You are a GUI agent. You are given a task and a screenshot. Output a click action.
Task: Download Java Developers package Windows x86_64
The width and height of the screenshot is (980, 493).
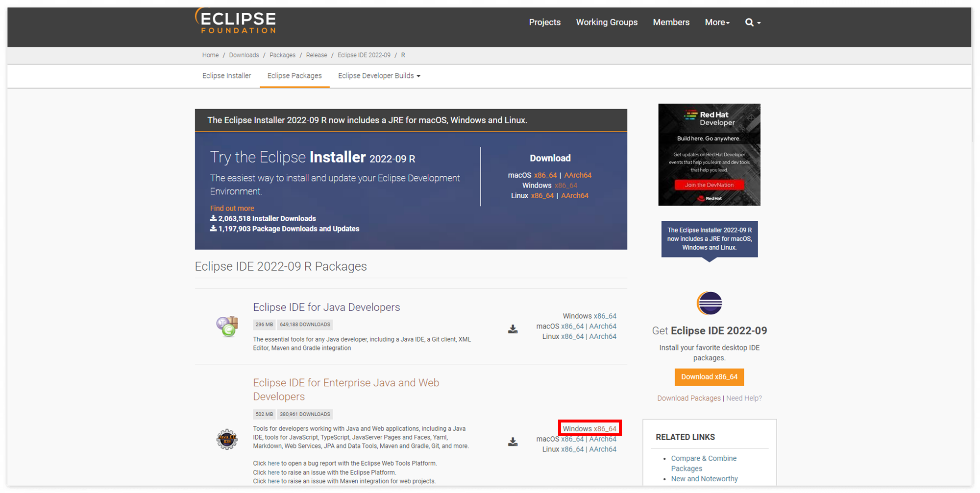click(605, 316)
